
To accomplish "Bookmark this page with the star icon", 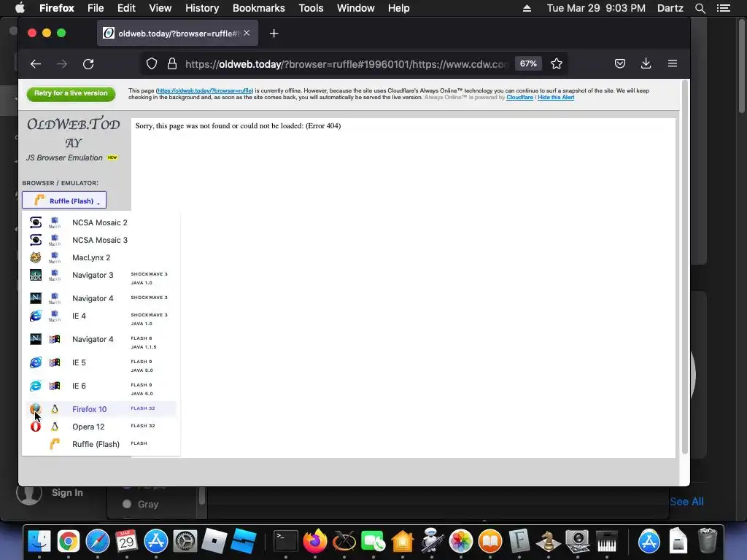I will coord(557,64).
